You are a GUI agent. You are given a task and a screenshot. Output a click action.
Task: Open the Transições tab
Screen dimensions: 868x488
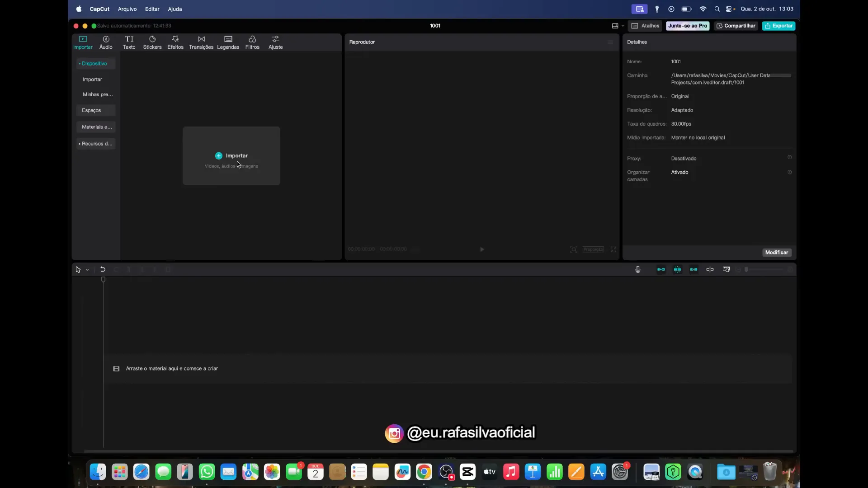(201, 42)
